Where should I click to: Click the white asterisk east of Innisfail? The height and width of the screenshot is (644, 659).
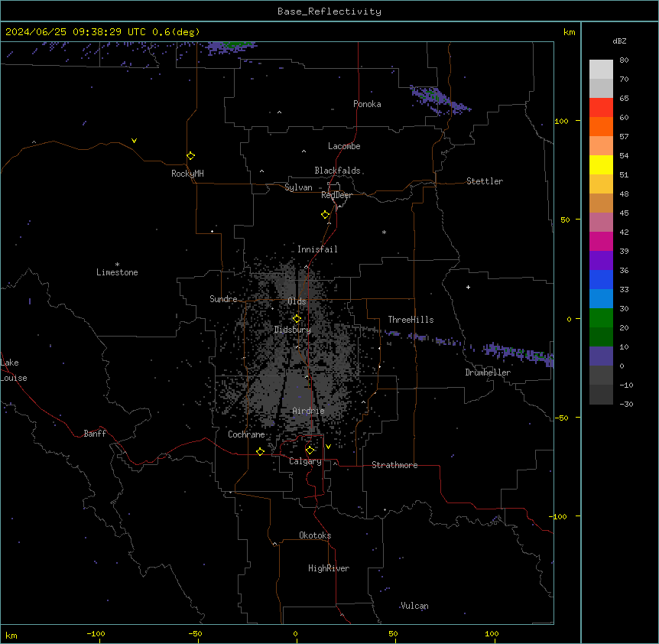point(384,232)
